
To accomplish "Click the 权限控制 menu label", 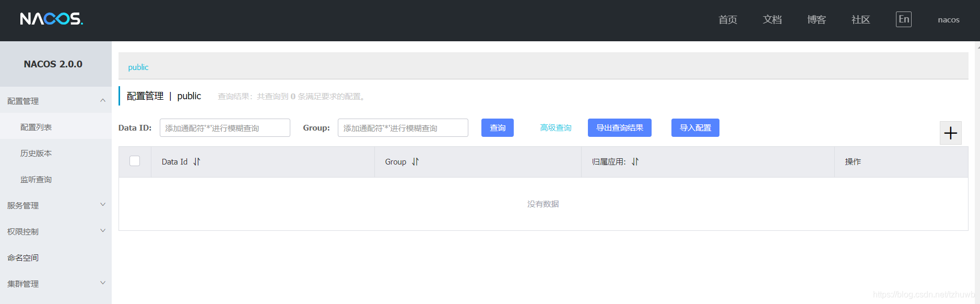I will click(x=23, y=231).
